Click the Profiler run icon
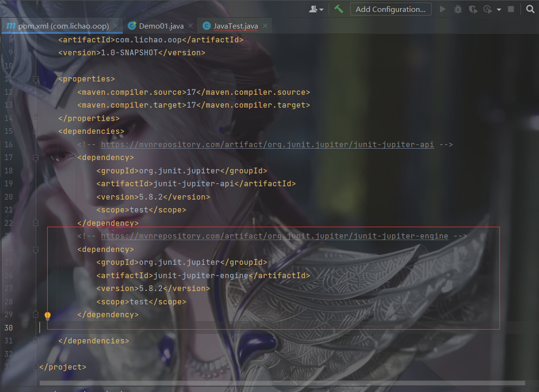This screenshot has width=539, height=392. pos(488,9)
